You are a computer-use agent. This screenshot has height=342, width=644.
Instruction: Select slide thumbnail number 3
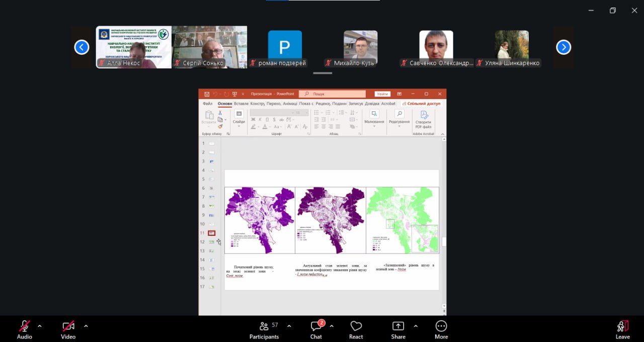coord(212,161)
